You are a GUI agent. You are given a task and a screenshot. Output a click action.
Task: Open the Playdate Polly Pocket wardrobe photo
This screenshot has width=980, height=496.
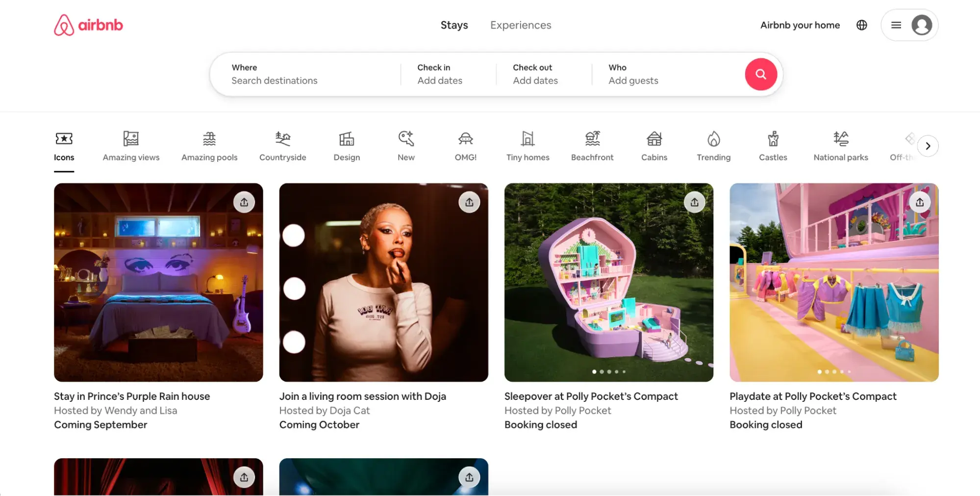tap(834, 283)
